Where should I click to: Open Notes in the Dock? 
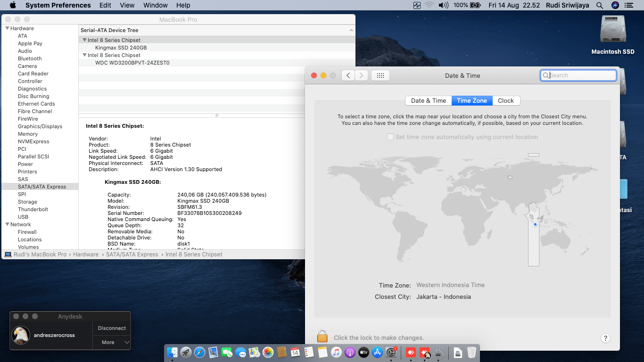pos(323,352)
